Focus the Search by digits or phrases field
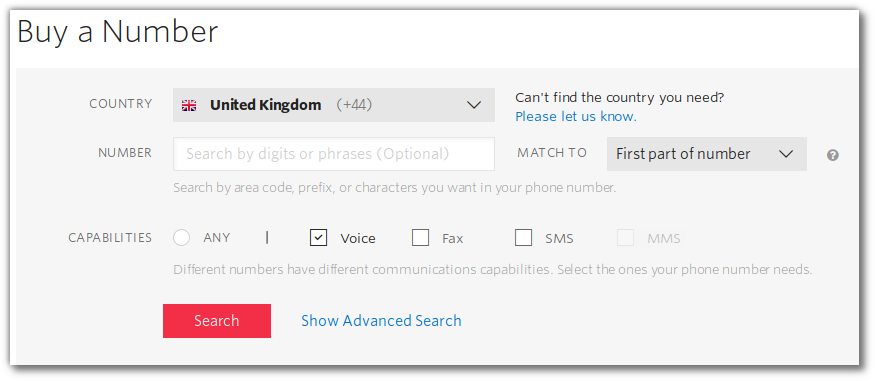875x381 pixels. pos(334,154)
